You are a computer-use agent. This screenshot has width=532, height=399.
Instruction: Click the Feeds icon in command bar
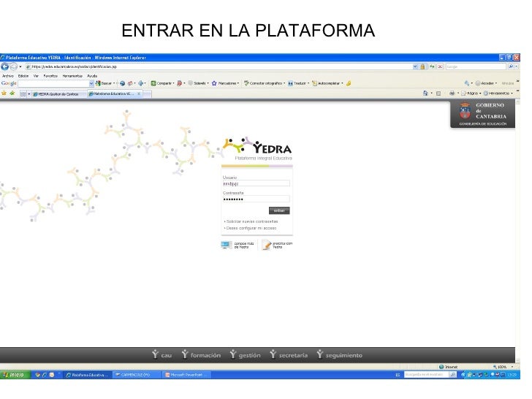(x=438, y=94)
